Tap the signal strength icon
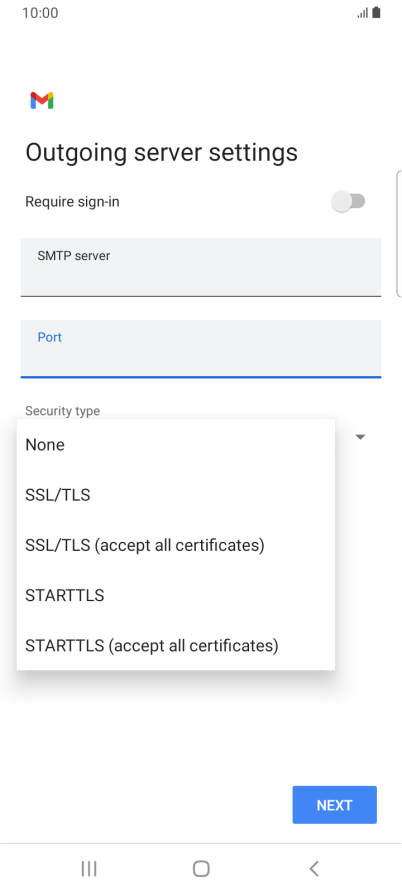Screen dimensions: 402x893 [363, 13]
